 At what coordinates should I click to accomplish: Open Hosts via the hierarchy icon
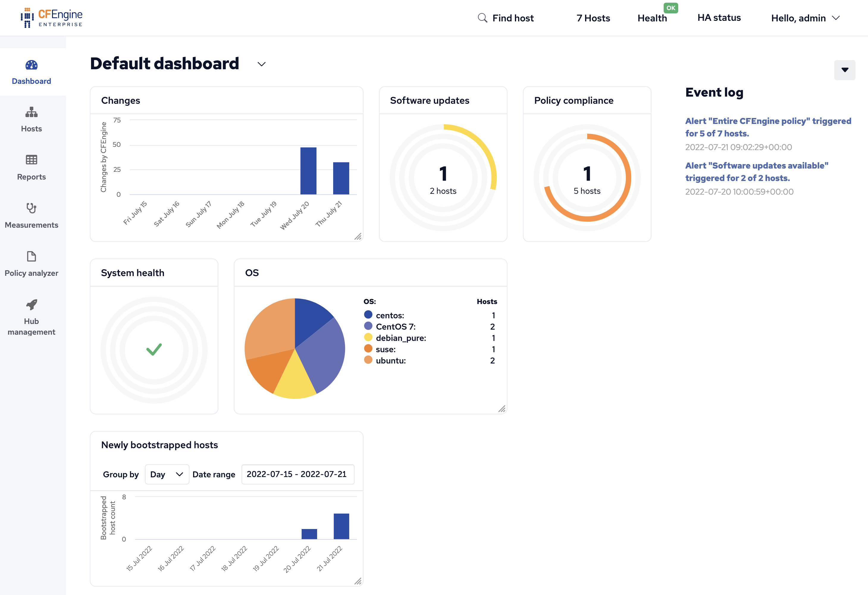tap(31, 112)
